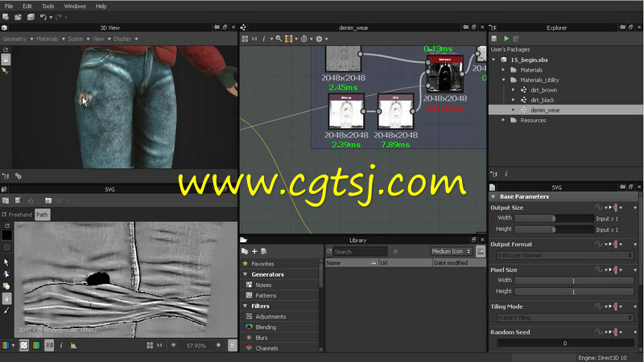Open the Output Format bits dropdown

click(565, 255)
